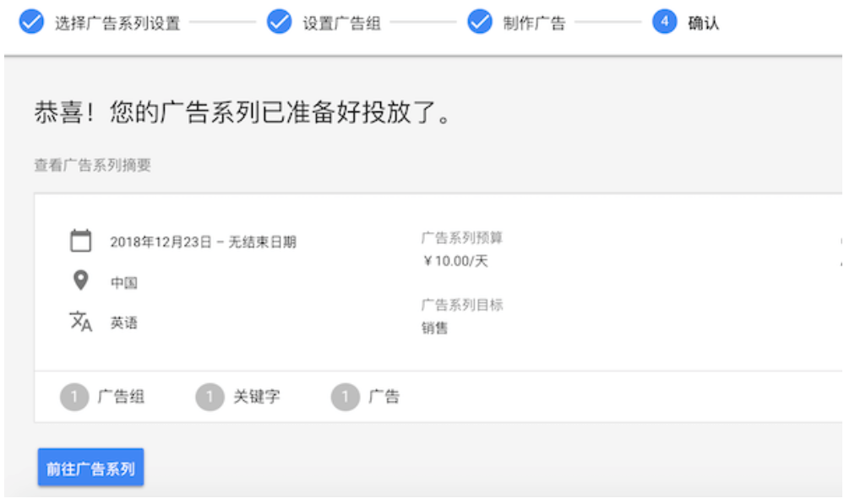Image resolution: width=844 pixels, height=504 pixels.
Task: Click the step 4 circle icon
Action: (x=665, y=22)
